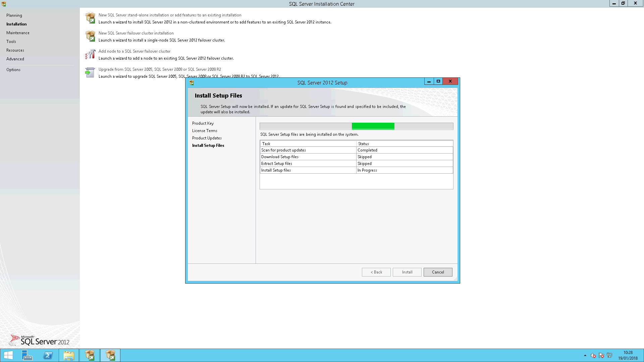Image resolution: width=644 pixels, height=362 pixels.
Task: Click the failover cluster installation icon
Action: pyautogui.click(x=90, y=36)
